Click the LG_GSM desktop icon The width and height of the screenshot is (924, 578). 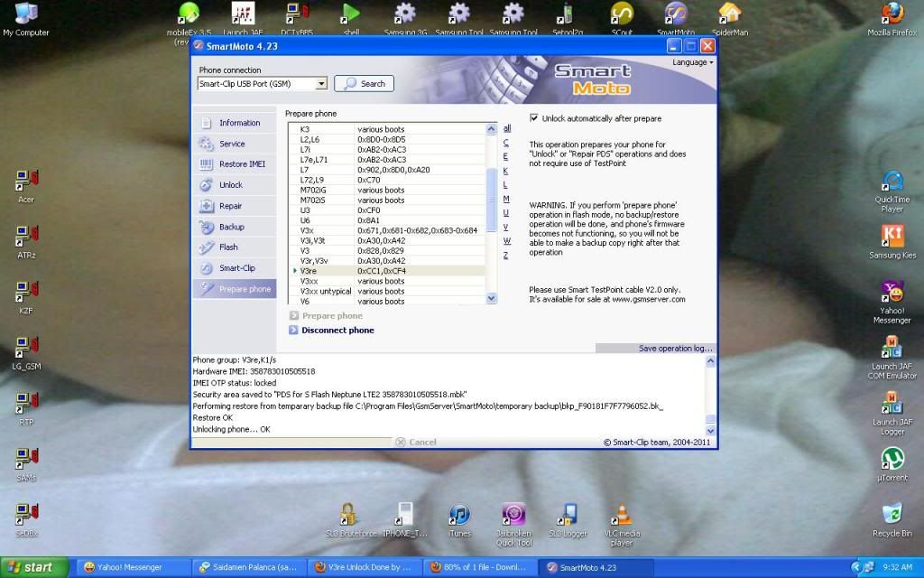tap(26, 353)
